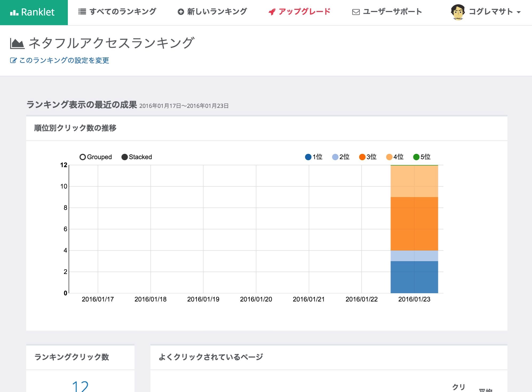Click the ランキングクリック数 panel heading
The width and height of the screenshot is (532, 392).
(72, 357)
